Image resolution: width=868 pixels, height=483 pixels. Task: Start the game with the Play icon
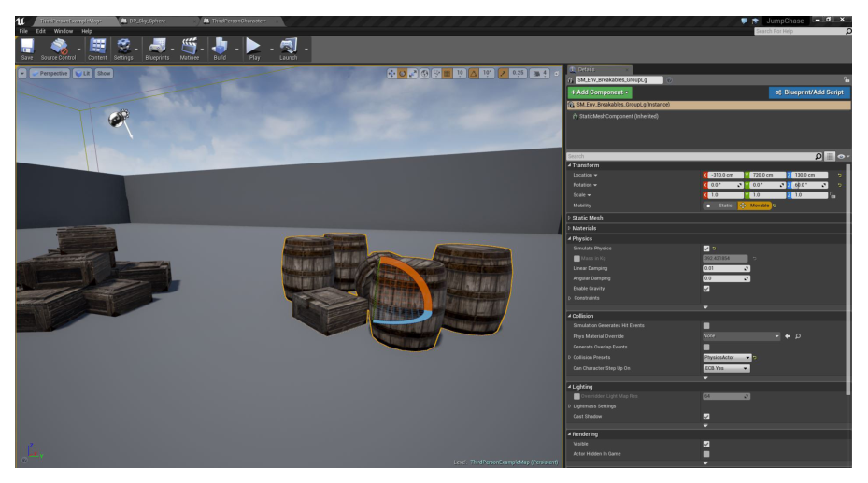coord(254,49)
